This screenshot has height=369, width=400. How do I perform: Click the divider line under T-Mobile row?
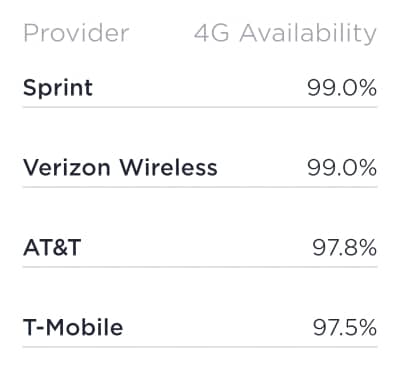[x=200, y=347]
